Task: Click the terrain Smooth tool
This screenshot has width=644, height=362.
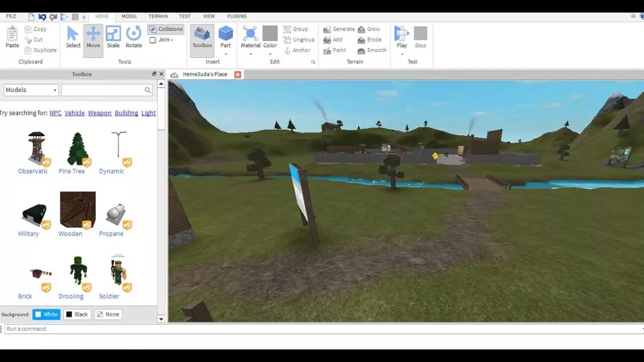Action: (x=372, y=50)
